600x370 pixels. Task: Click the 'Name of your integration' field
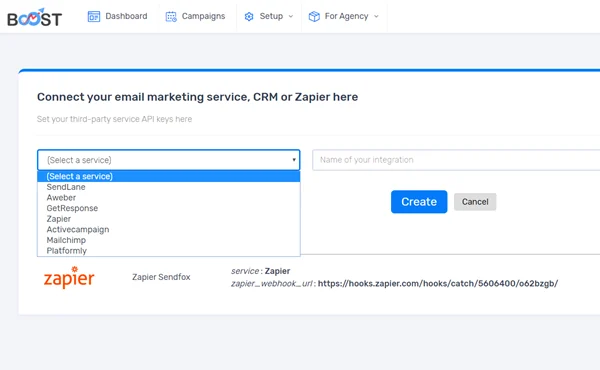[456, 160]
